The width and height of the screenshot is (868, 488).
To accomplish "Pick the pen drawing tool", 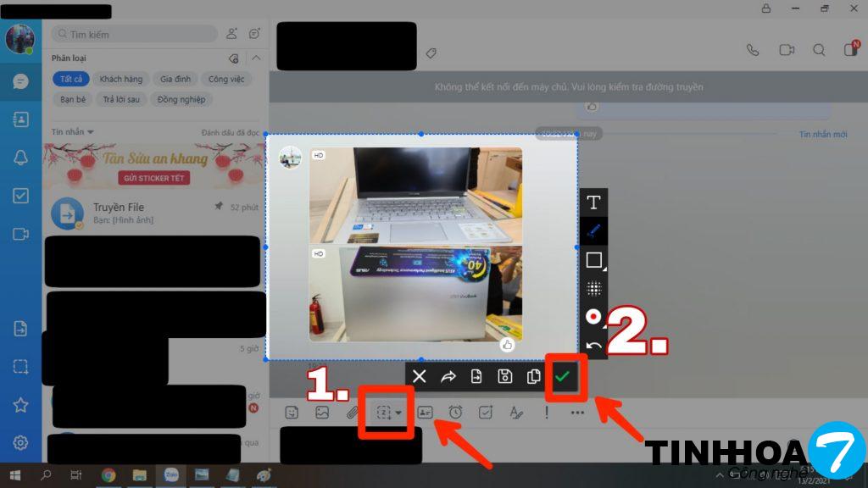I will tap(594, 230).
